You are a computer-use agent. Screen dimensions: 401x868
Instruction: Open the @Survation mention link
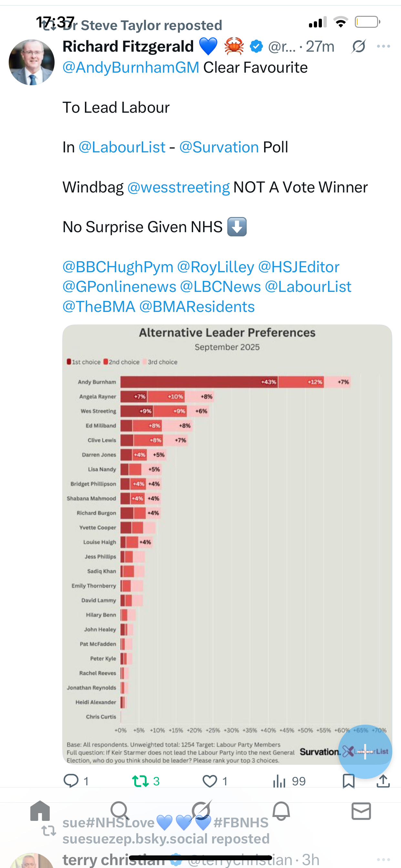219,147
